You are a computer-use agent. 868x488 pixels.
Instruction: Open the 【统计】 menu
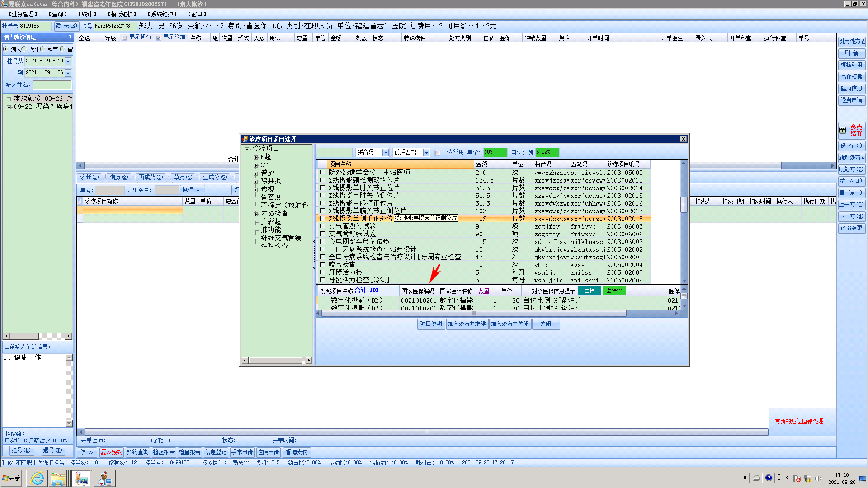[x=87, y=14]
